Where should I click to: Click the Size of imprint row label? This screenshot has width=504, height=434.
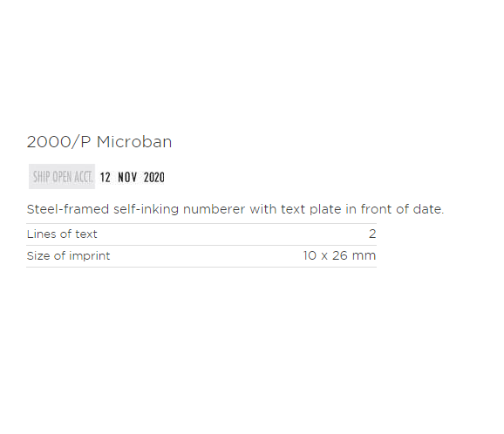(69, 255)
